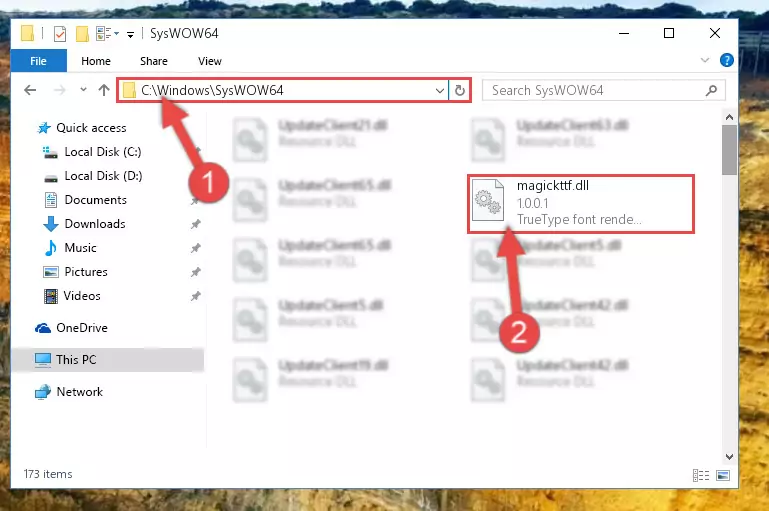This screenshot has height=511, width=769.
Task: Click the TrueType font rende... description
Action: tap(579, 220)
